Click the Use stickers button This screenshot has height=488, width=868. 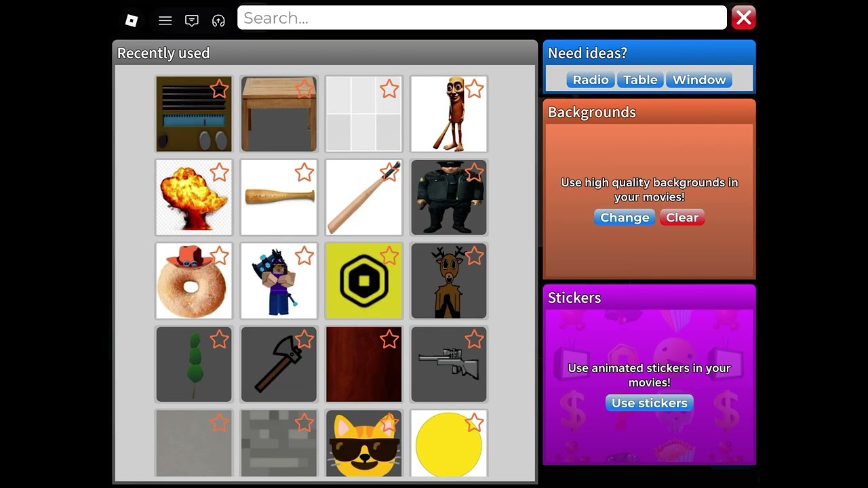coord(649,403)
